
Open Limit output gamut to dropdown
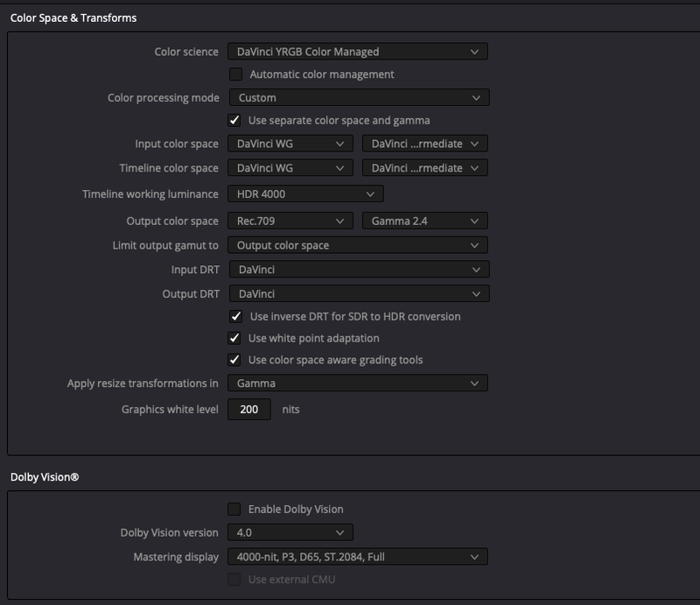coord(357,245)
